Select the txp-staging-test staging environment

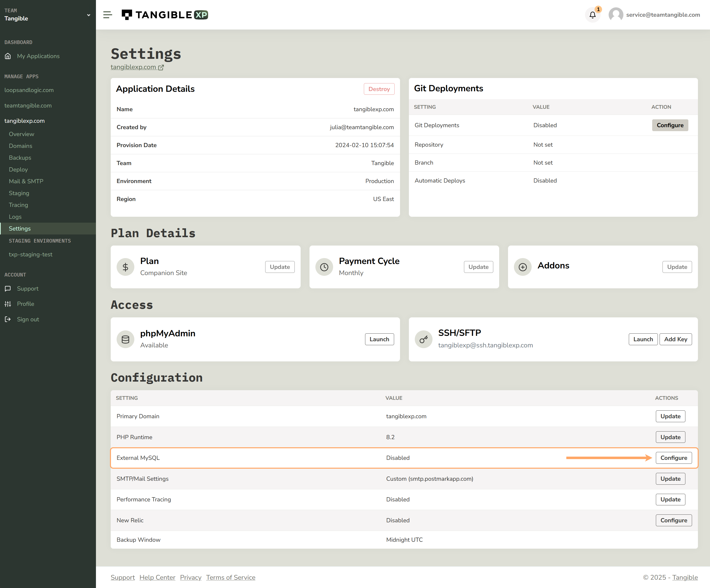(31, 254)
